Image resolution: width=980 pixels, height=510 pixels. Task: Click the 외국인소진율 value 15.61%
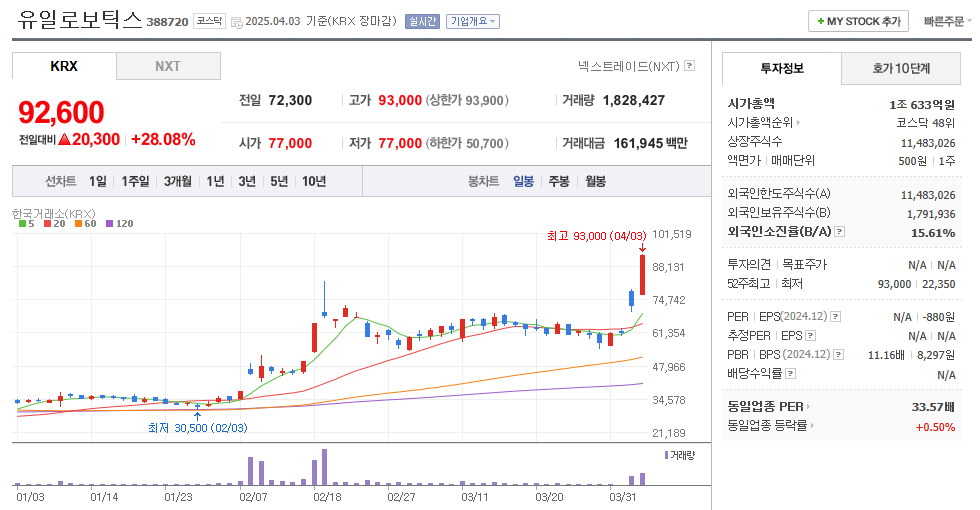point(933,233)
